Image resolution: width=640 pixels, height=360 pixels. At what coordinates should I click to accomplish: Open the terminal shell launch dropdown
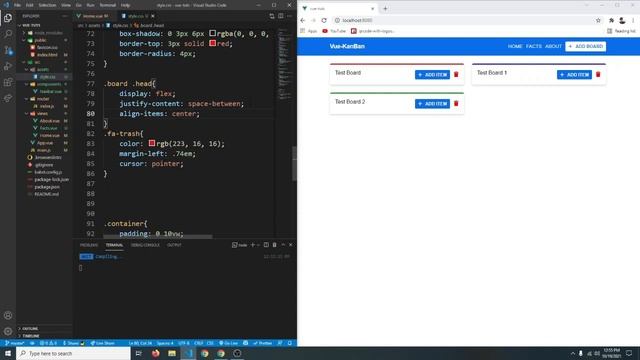coord(258,245)
